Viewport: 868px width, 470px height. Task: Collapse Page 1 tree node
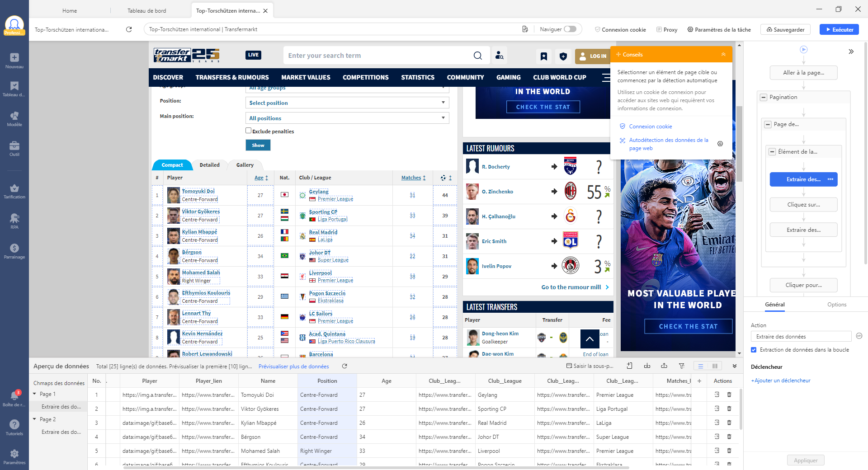pyautogui.click(x=35, y=394)
